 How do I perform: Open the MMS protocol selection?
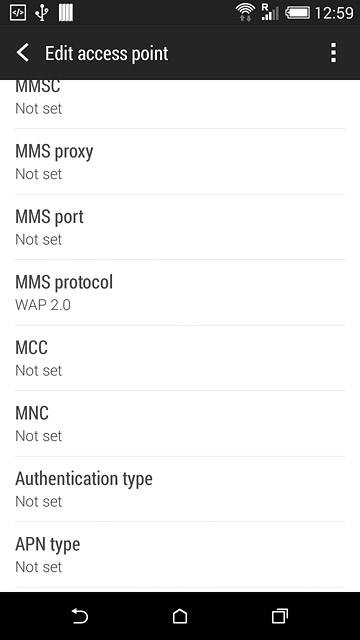point(180,292)
